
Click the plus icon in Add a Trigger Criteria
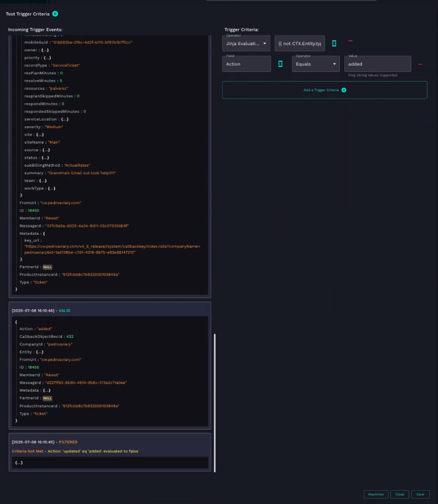[x=344, y=90]
